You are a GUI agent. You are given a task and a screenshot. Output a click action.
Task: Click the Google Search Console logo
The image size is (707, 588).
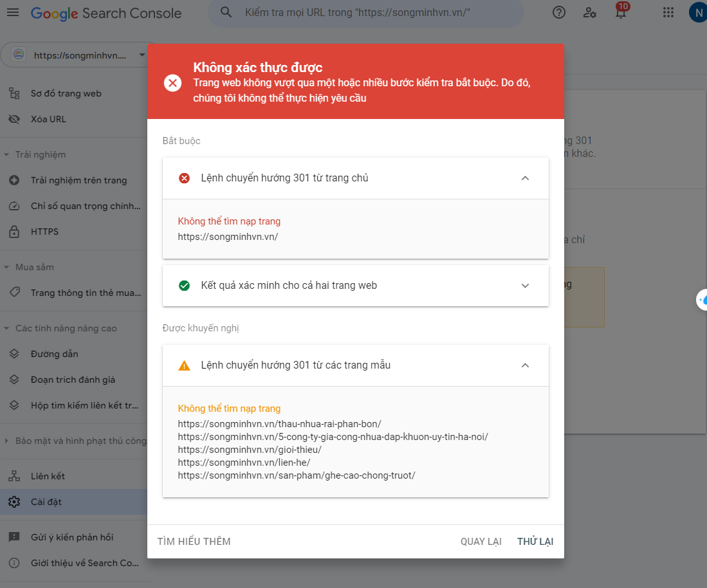(x=106, y=13)
